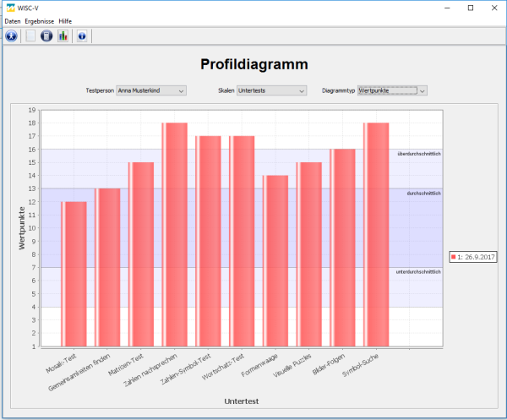Click the dark round database toolbar icon
The width and height of the screenshot is (507, 420).
(47, 35)
